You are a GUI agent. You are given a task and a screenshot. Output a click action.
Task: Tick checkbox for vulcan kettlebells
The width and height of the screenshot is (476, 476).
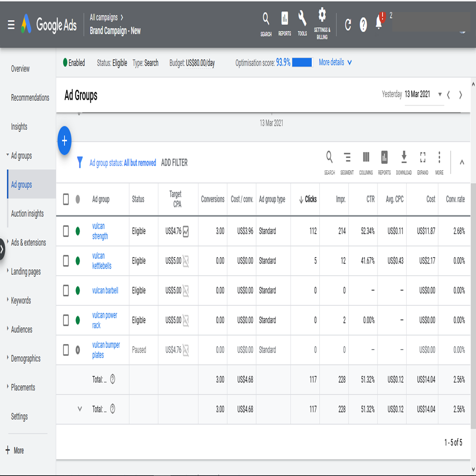[x=66, y=261]
